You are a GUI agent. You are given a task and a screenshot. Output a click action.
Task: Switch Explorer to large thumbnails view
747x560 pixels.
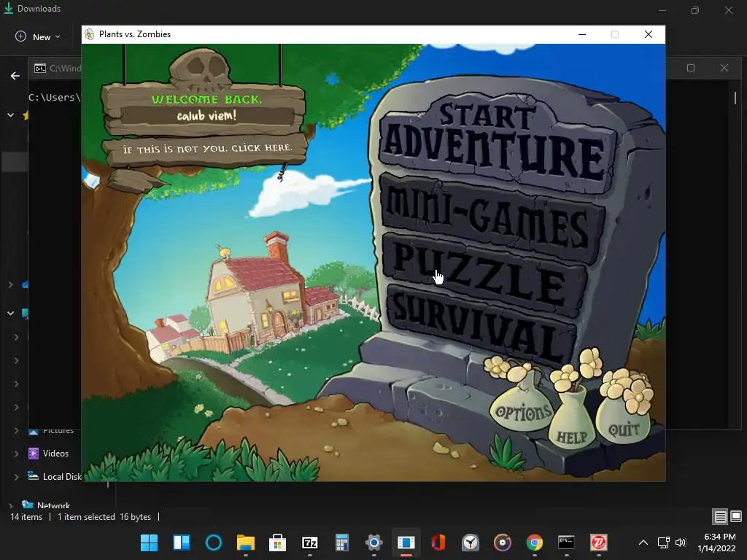(x=736, y=517)
